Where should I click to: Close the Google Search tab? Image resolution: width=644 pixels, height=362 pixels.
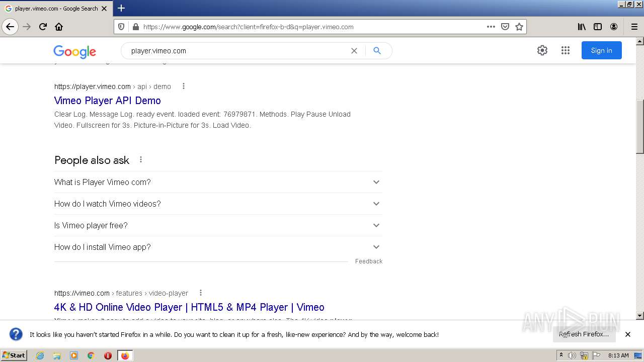pos(104,9)
